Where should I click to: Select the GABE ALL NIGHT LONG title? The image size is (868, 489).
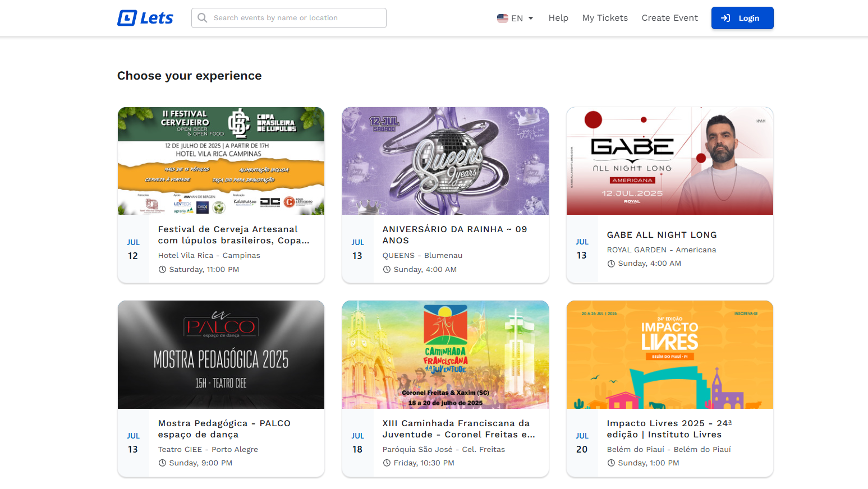pos(662,235)
